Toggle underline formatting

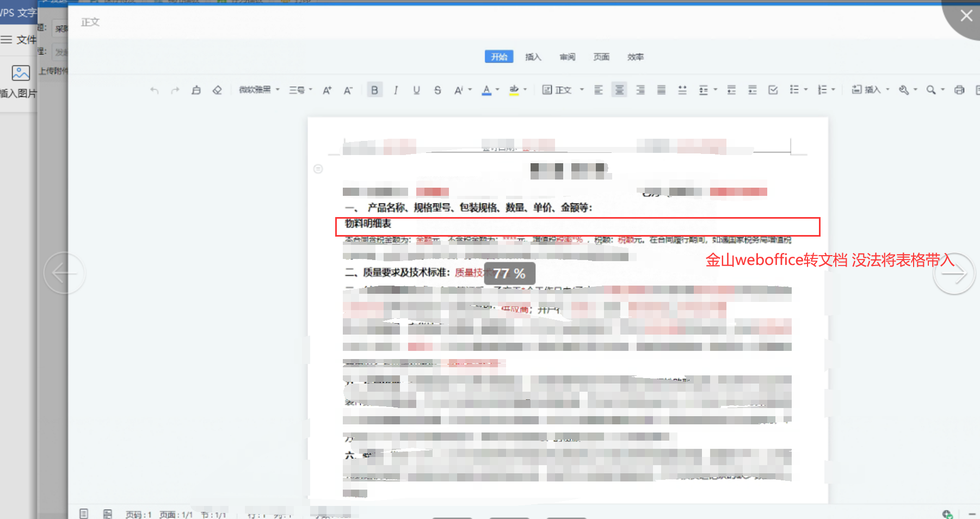click(416, 90)
